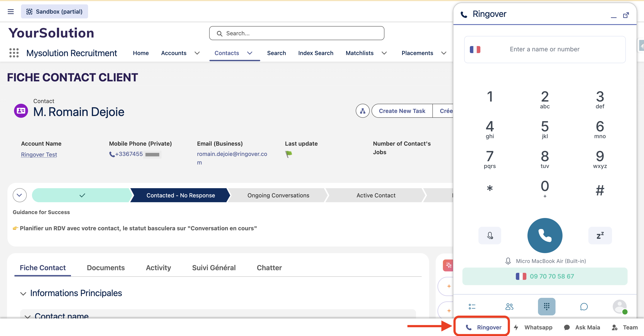Go to the Home tab
The height and width of the screenshot is (336, 644).
tap(141, 53)
